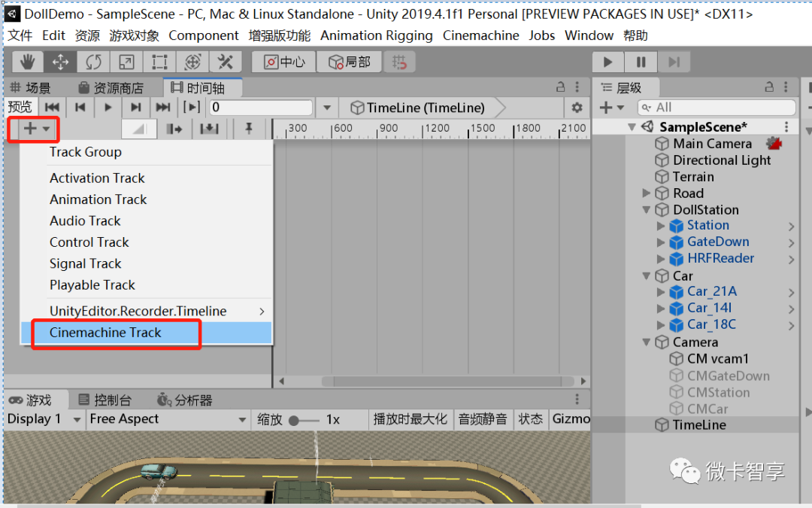Open timeline frame options dropdown arrow

point(327,108)
